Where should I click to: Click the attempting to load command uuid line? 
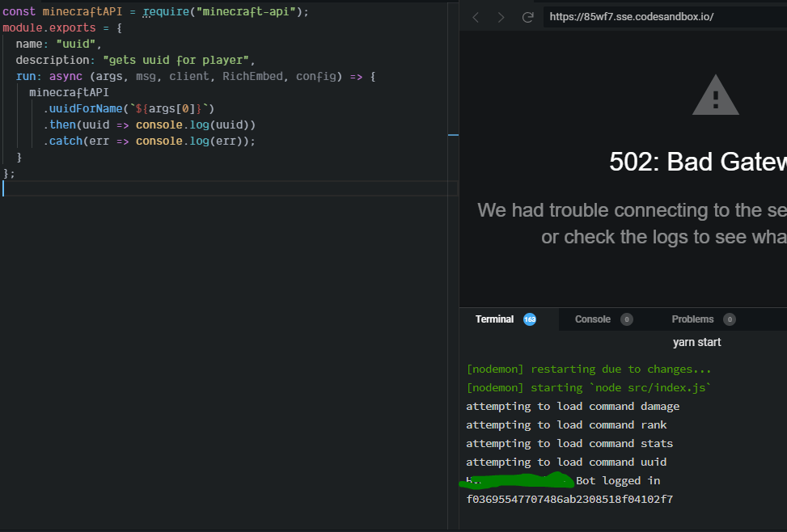coord(566,462)
